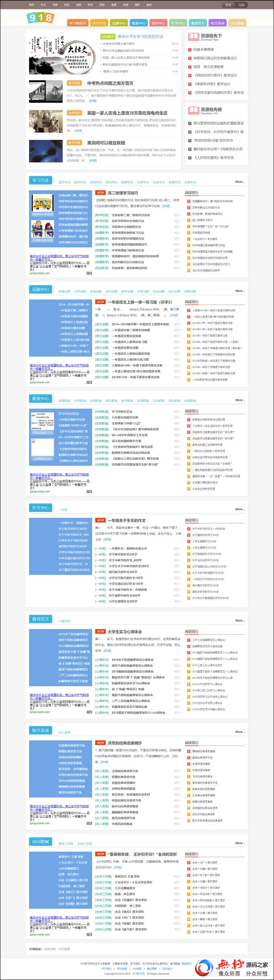Image resolution: width=274 pixels, height=980 pixels.
Task: Open the 语文学法 subcategory link
Action: [64, 182]
